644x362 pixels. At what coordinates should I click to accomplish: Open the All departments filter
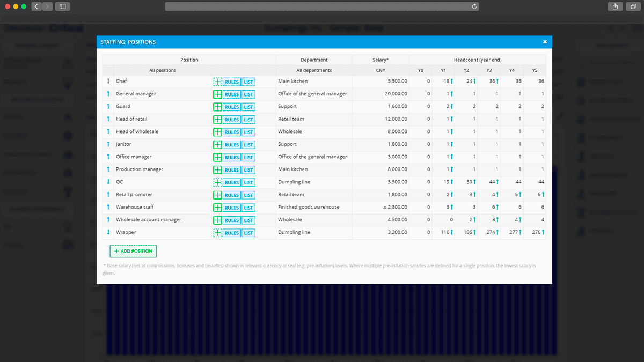coord(314,70)
